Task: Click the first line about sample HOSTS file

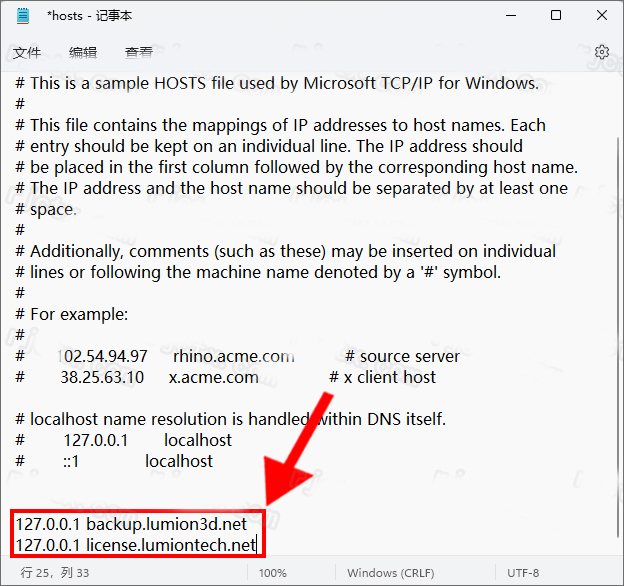Action: pyautogui.click(x=277, y=83)
